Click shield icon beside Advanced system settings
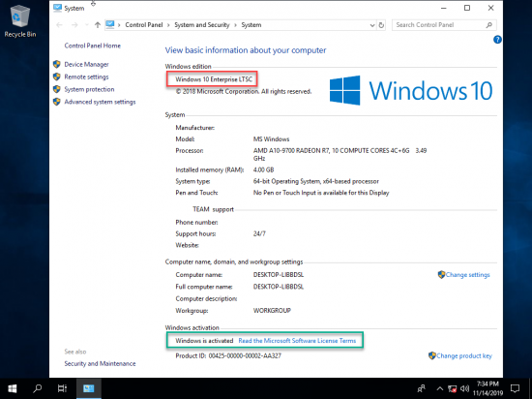 point(57,102)
